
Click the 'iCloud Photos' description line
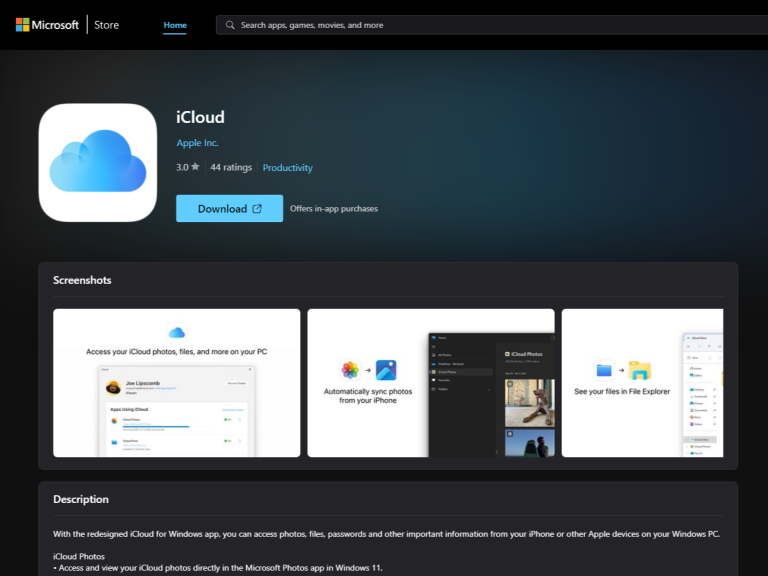pyautogui.click(x=79, y=556)
